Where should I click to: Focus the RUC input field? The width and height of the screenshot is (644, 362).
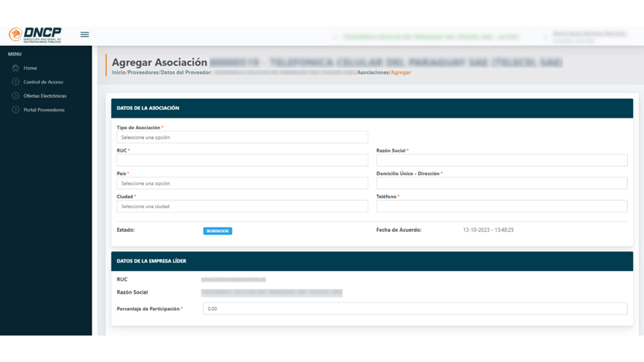tap(242, 161)
